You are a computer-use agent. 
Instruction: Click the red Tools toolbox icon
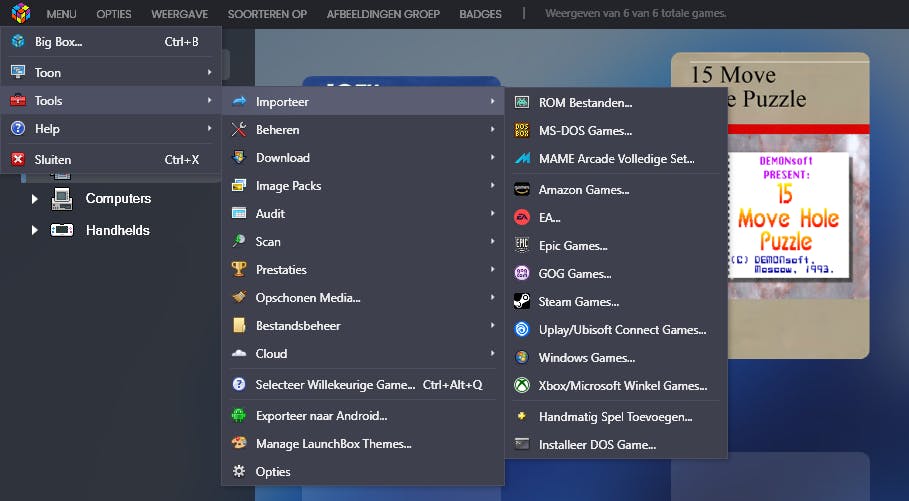[18, 100]
